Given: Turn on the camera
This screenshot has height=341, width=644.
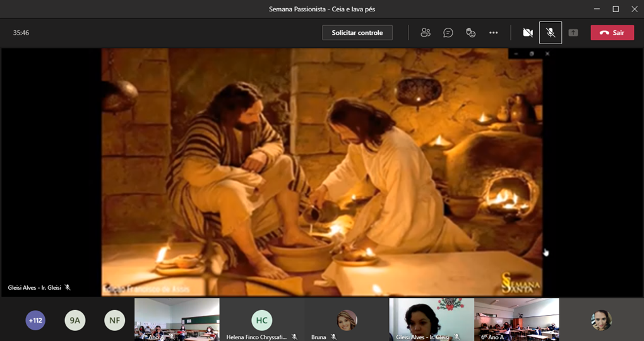Looking at the screenshot, I should pos(528,33).
